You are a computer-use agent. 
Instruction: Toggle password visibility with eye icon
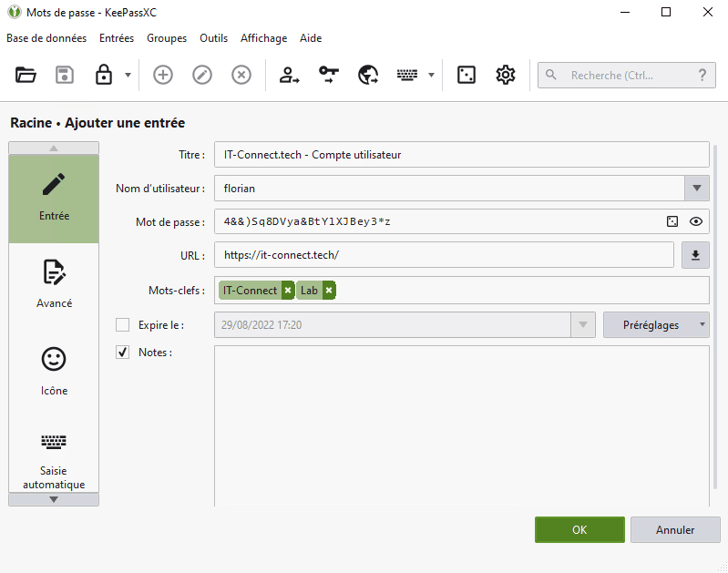[x=696, y=221]
